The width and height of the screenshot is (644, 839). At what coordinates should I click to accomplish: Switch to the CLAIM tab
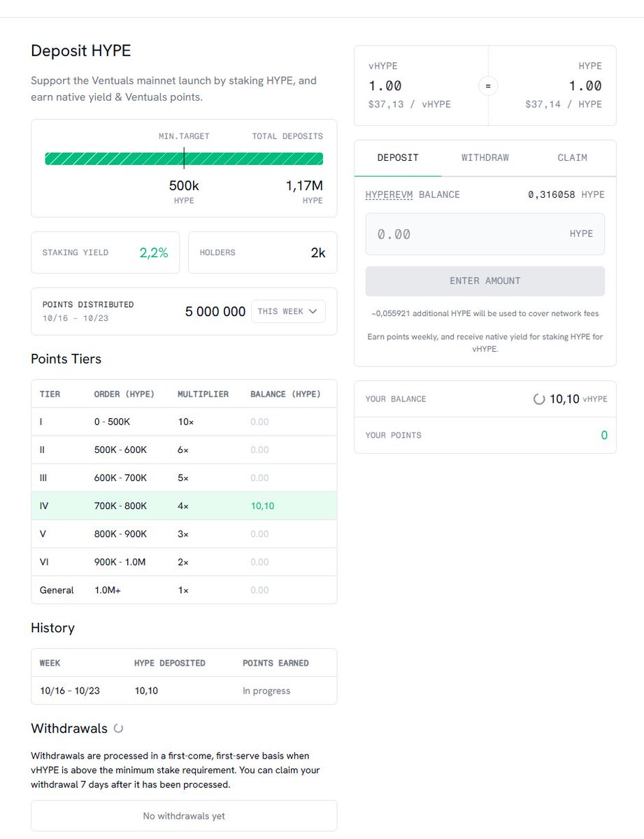point(572,158)
